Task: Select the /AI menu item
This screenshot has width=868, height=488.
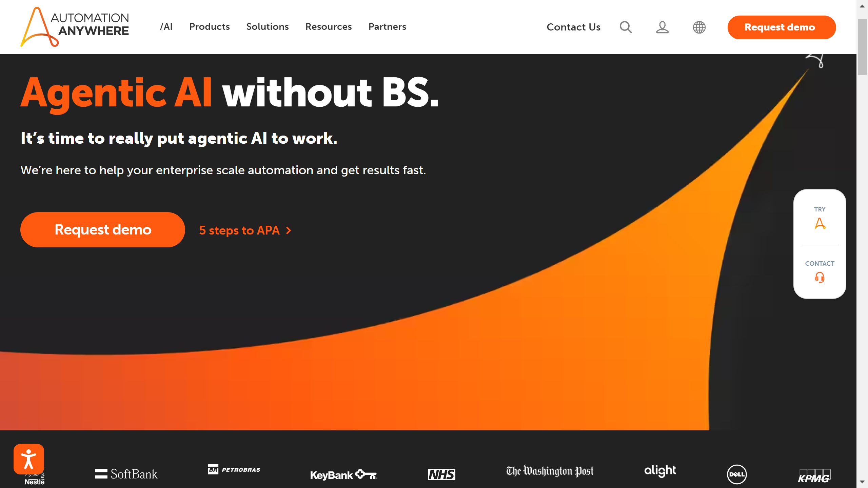Action: point(166,27)
